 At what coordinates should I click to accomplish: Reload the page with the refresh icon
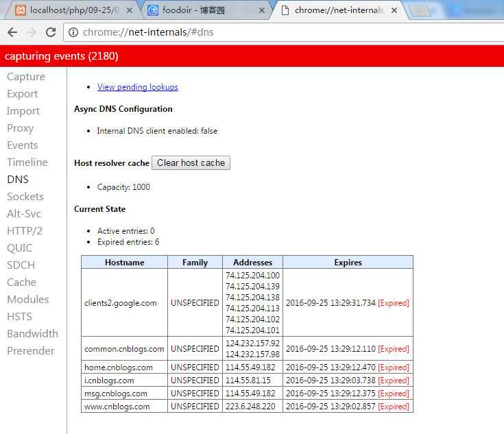click(51, 32)
